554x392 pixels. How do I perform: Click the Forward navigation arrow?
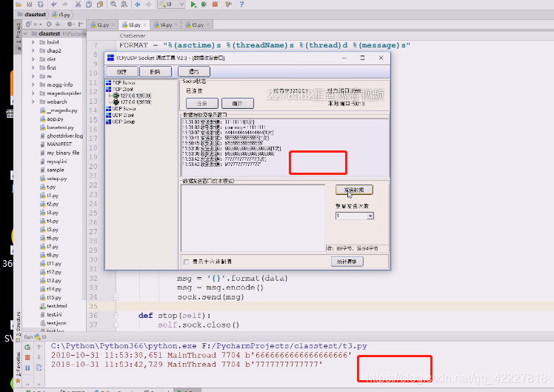coord(149,4)
